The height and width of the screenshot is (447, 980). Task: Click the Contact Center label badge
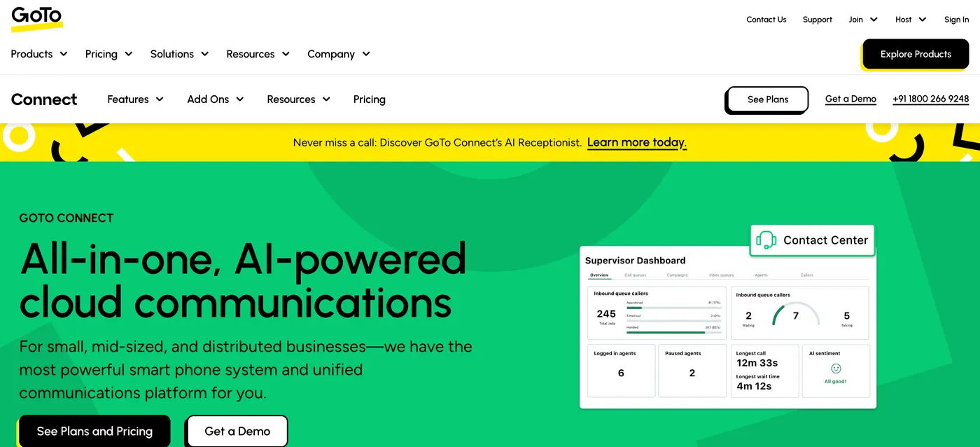pyautogui.click(x=812, y=240)
